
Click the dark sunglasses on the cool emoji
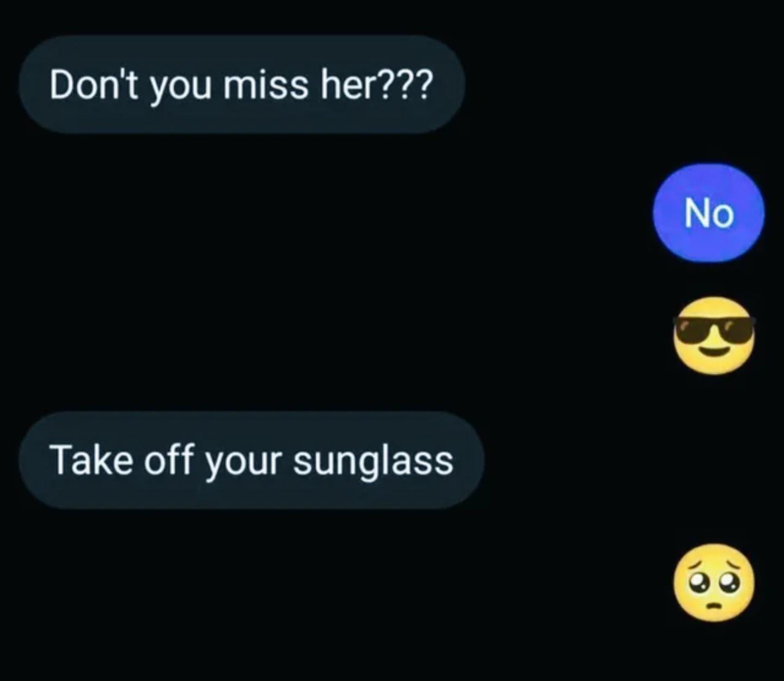point(714,330)
